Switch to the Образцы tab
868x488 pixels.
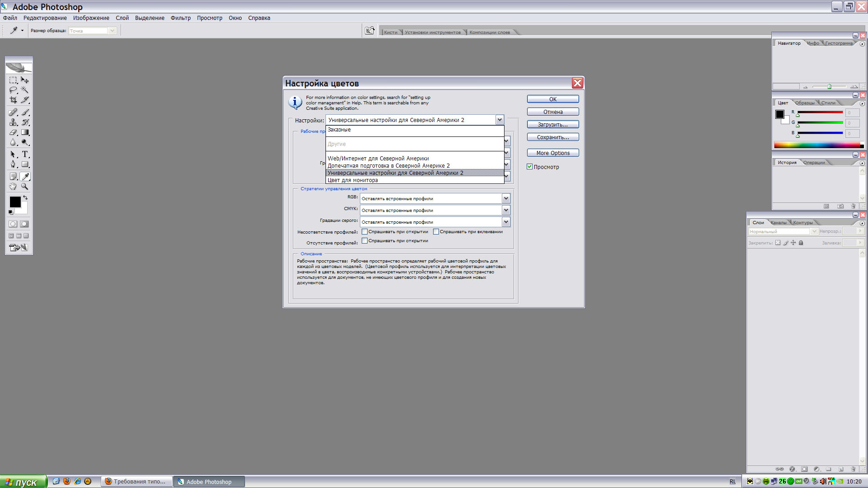(x=805, y=103)
